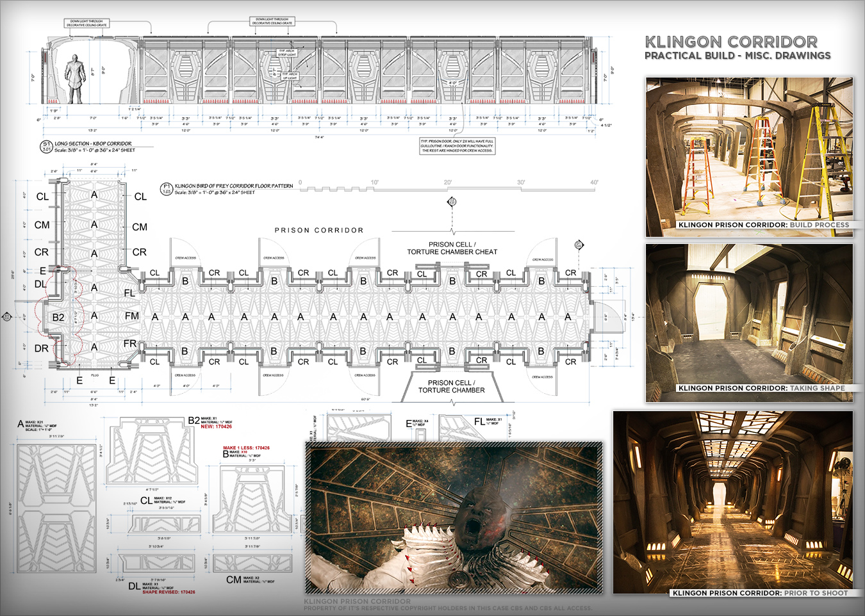Open the 'Prior to Shoot' lit corridor photo
The width and height of the screenshot is (865, 616).
click(x=733, y=503)
